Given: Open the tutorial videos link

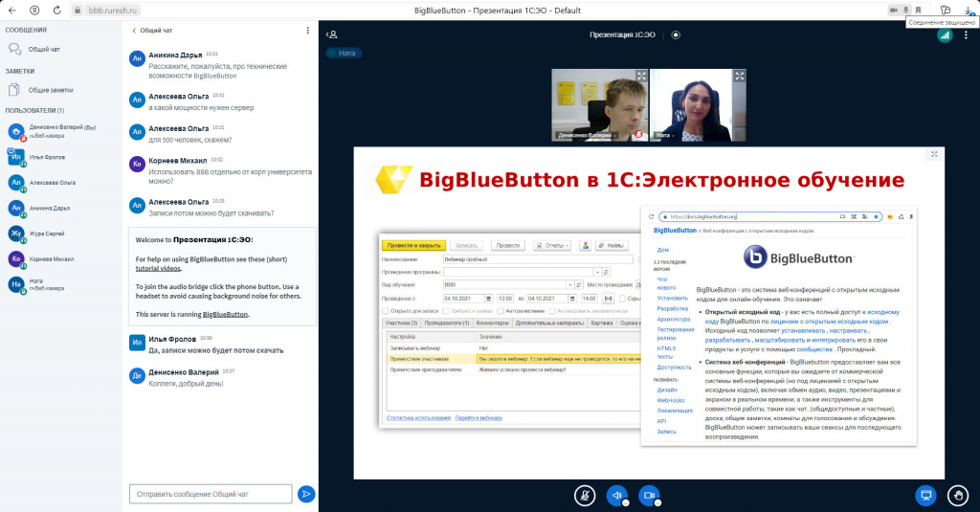Looking at the screenshot, I should click(x=160, y=270).
